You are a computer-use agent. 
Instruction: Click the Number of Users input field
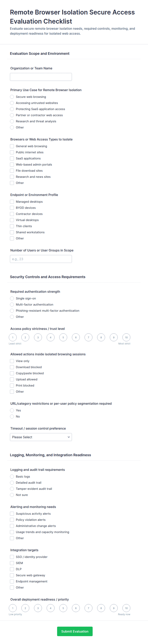coord(41,259)
